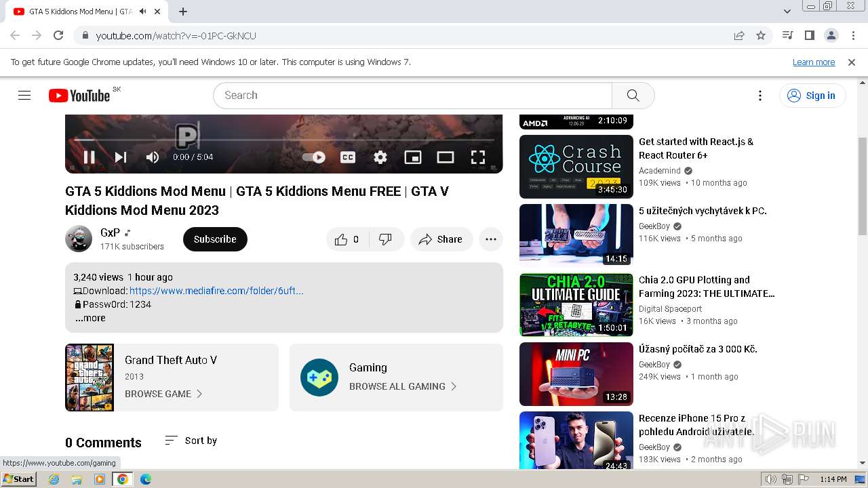Launch Microsoft Edge from taskbar
This screenshot has height=488, width=868.
coord(145,479)
